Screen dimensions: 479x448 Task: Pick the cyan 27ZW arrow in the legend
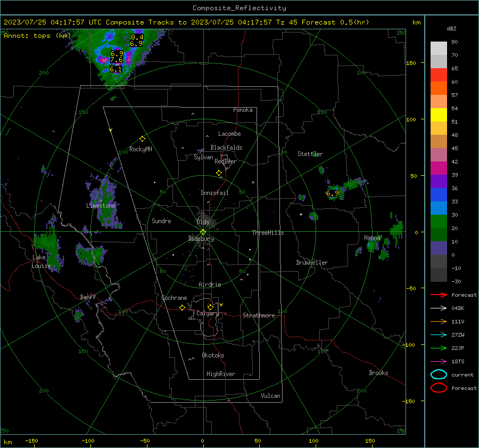pos(439,335)
